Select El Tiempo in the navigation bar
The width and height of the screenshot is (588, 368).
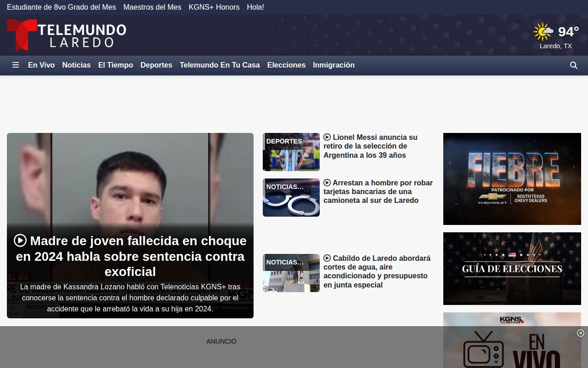[116, 65]
